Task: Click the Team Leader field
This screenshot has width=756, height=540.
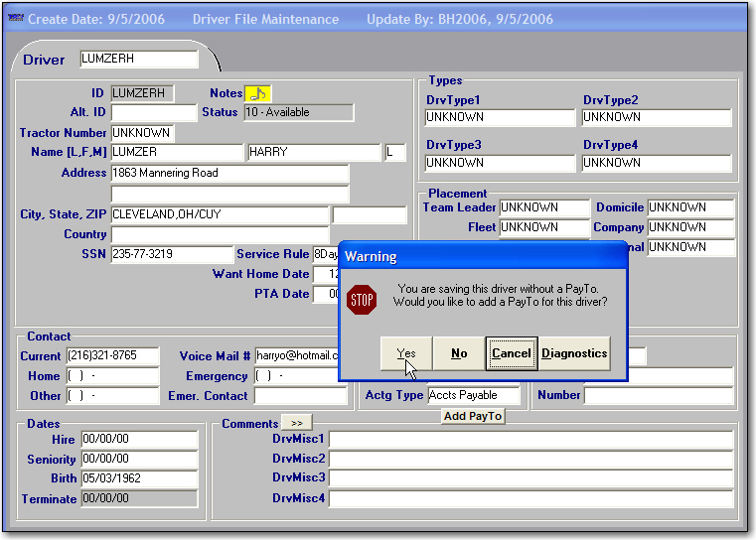Action: point(543,207)
